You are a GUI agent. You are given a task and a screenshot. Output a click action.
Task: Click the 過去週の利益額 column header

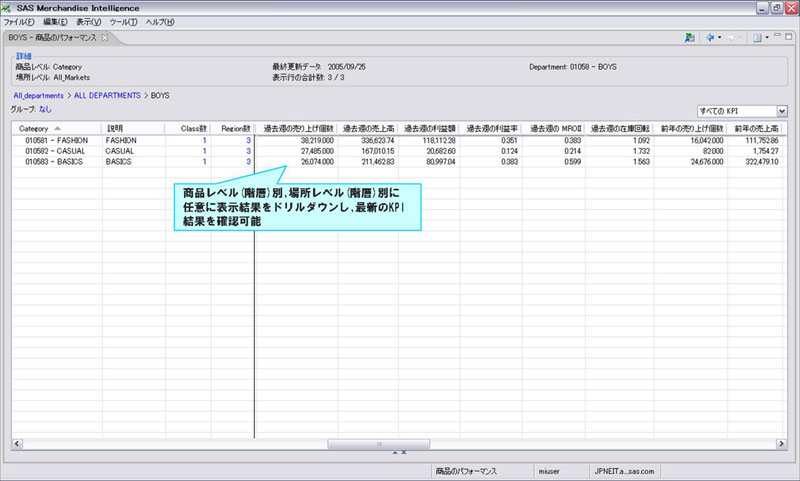click(x=429, y=129)
